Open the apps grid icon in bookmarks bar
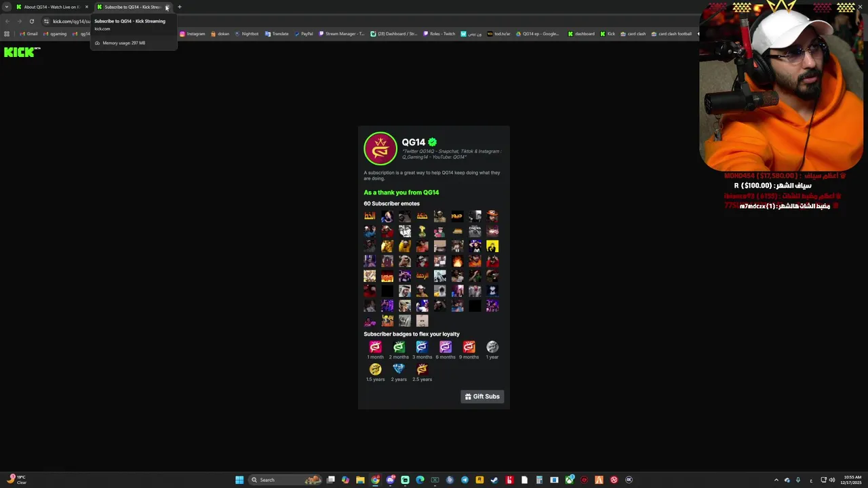Screen dimensions: 868x488 pyautogui.click(x=7, y=34)
